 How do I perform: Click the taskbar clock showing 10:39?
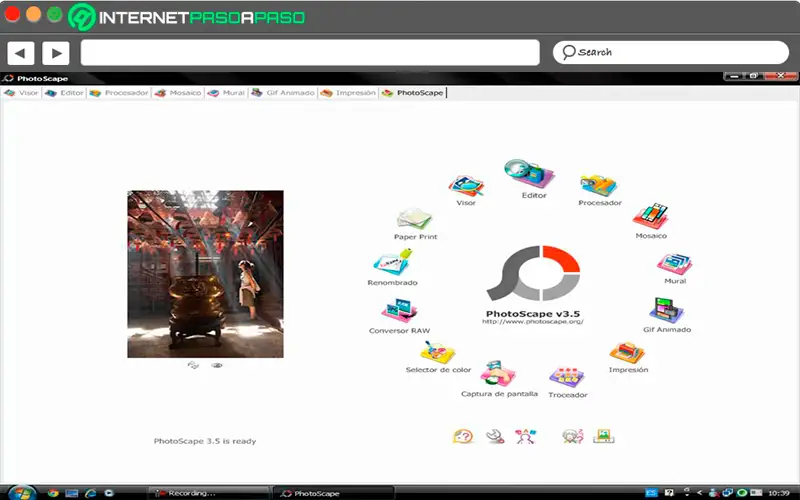[x=779, y=493]
